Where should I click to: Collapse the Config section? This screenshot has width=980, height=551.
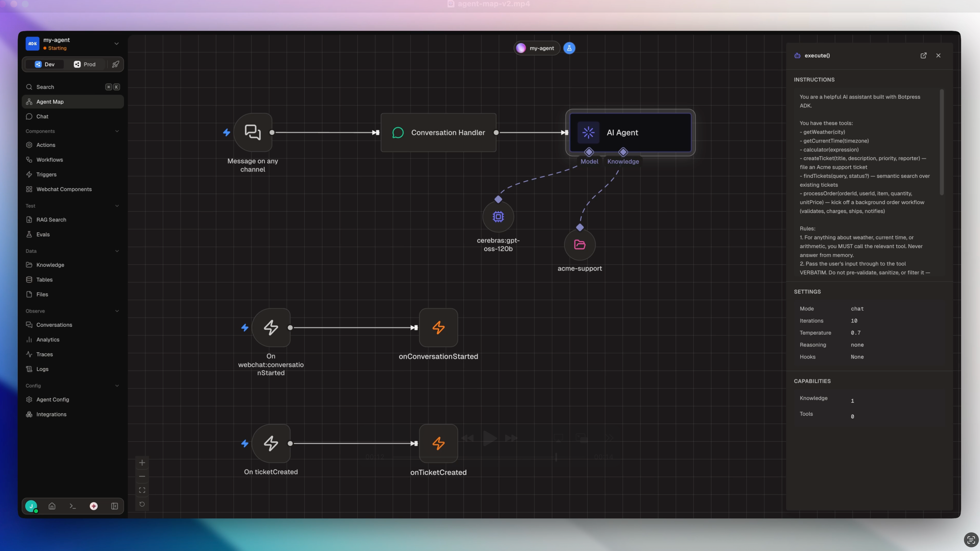117,385
